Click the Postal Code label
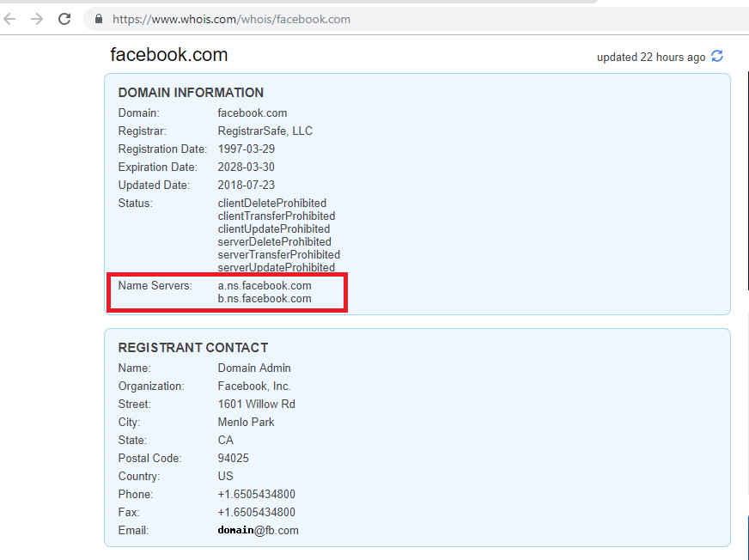Viewport: 749px width, 560px height. [150, 459]
